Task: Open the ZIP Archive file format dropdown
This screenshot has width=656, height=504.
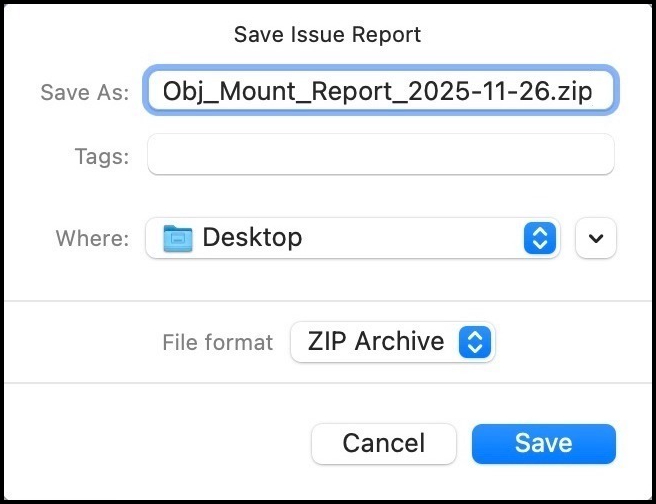Action: (392, 342)
